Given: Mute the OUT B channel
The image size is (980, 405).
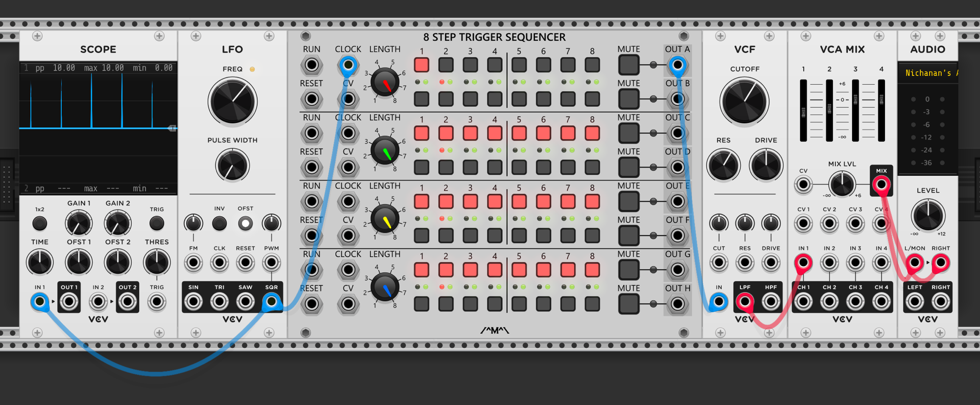Looking at the screenshot, I should tap(629, 99).
